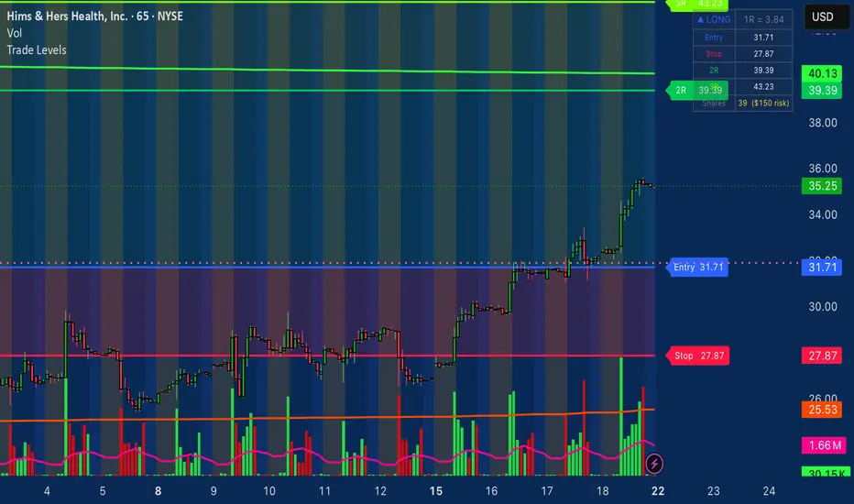The height and width of the screenshot is (504, 854).
Task: Click the red Stop 27.87 line label
Action: click(x=697, y=356)
